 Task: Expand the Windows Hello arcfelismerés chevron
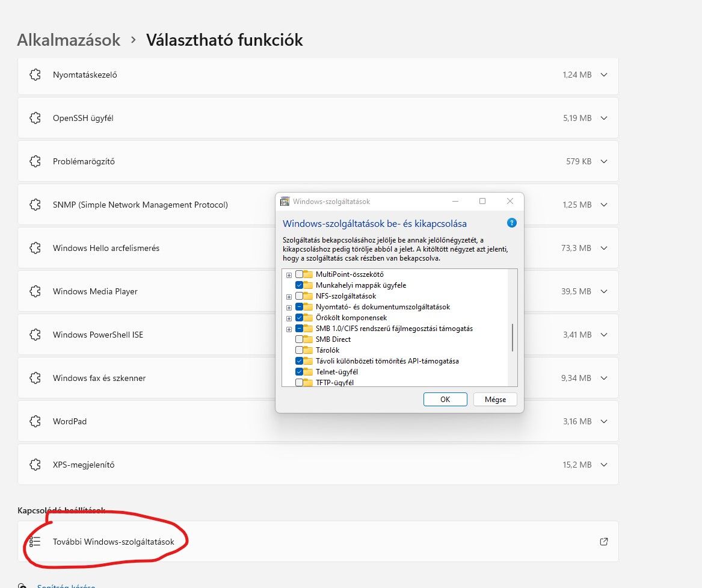pyautogui.click(x=603, y=248)
